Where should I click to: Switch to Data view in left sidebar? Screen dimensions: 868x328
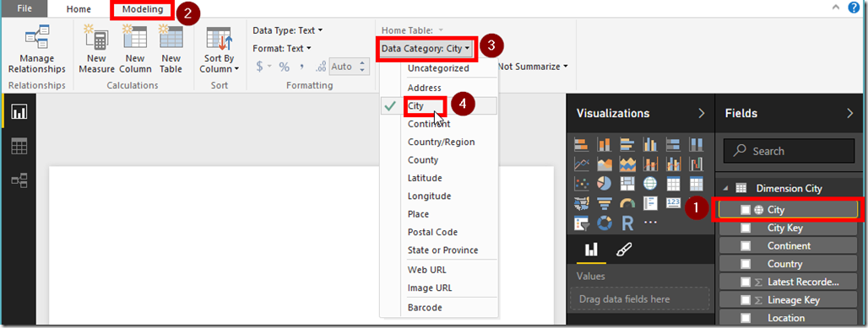pos(19,147)
